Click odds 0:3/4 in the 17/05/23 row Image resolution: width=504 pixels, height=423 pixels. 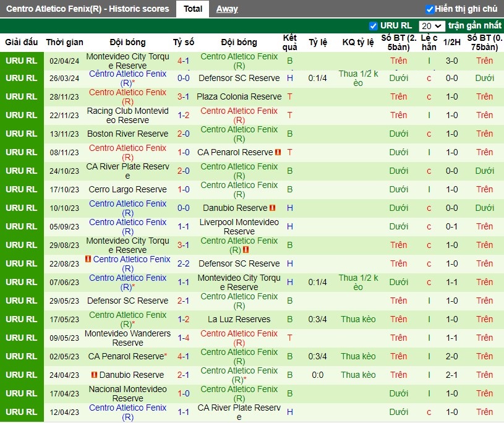point(318,319)
